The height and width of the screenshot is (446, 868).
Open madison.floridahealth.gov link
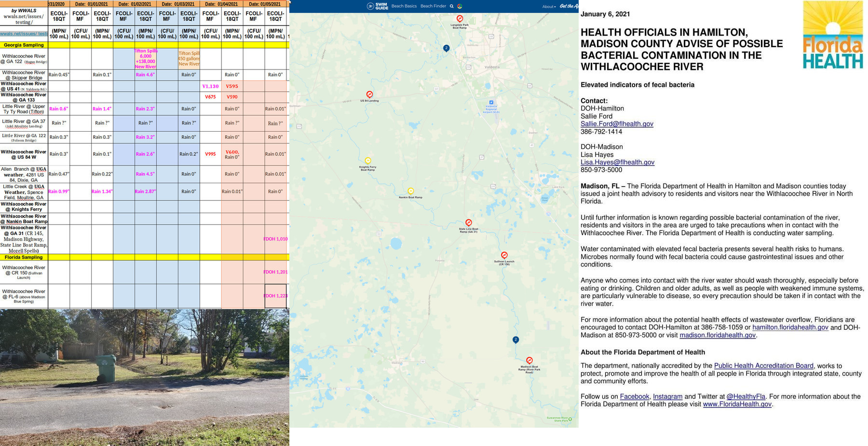(718, 335)
